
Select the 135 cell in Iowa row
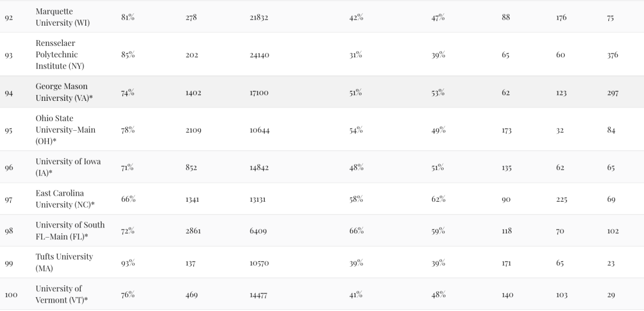click(506, 168)
